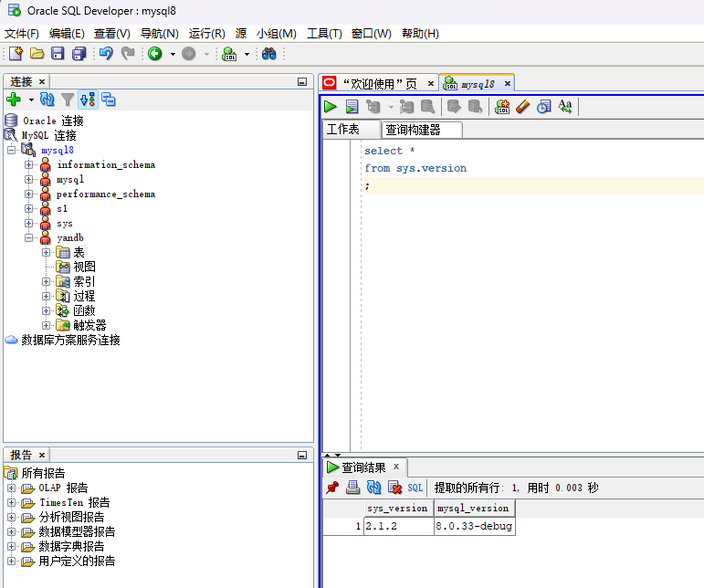Close the mysql8 worksheet tab

(x=508, y=83)
